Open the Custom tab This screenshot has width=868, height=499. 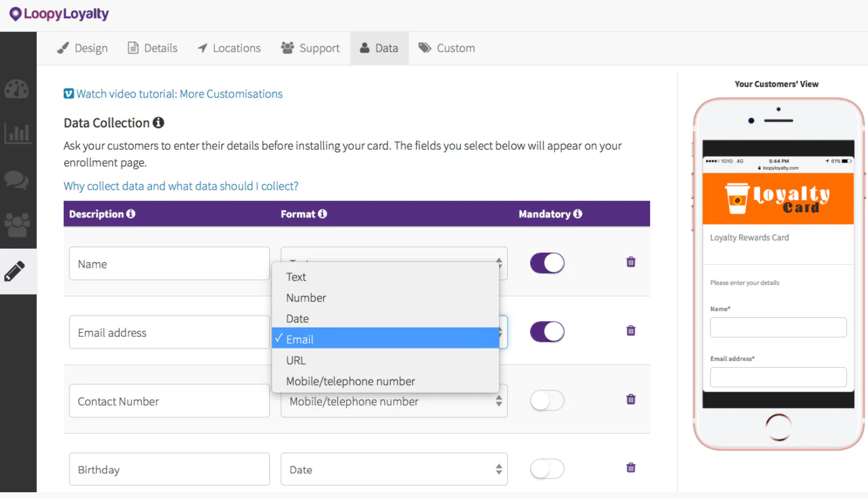pos(447,48)
